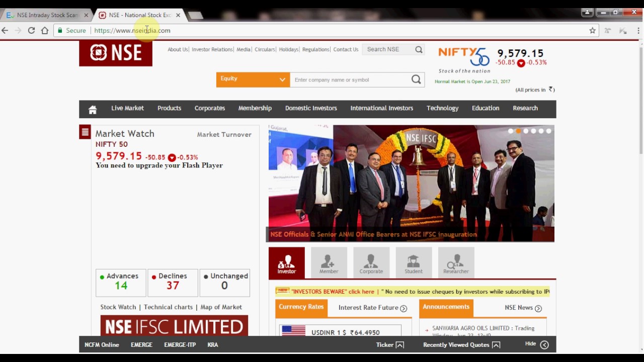Click the arrow icon beside Interest Rate Future
The image size is (644, 362).
[404, 308]
